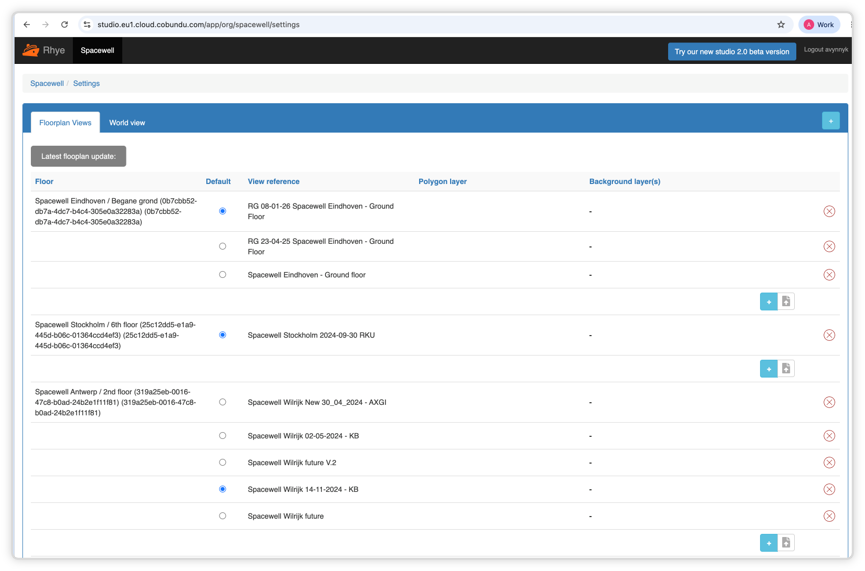865x571 pixels.
Task: Set RG 23-04-25 Eindhoven view as default
Action: coord(222,246)
